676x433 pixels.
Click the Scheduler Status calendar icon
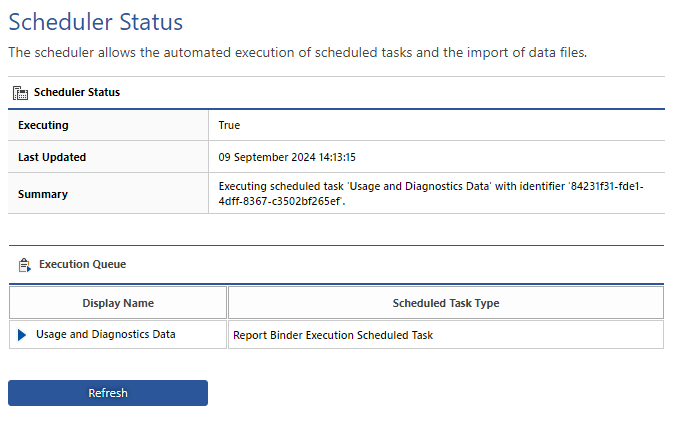click(20, 93)
